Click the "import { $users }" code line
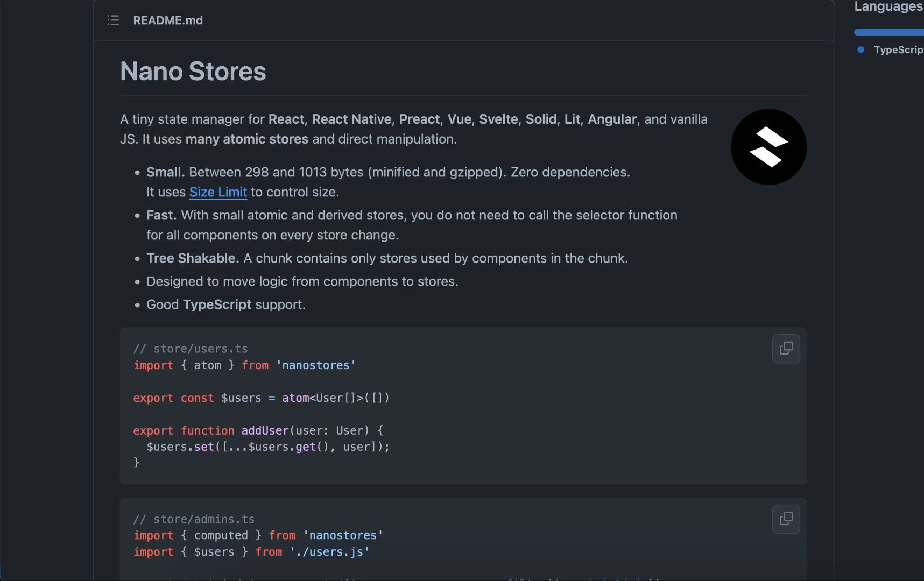The height and width of the screenshot is (581, 924). click(x=251, y=552)
